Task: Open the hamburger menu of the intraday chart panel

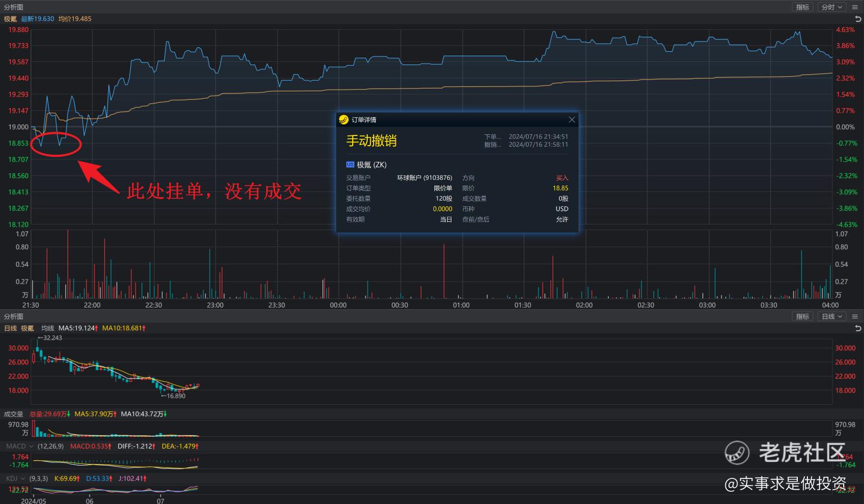Action: tap(855, 7)
